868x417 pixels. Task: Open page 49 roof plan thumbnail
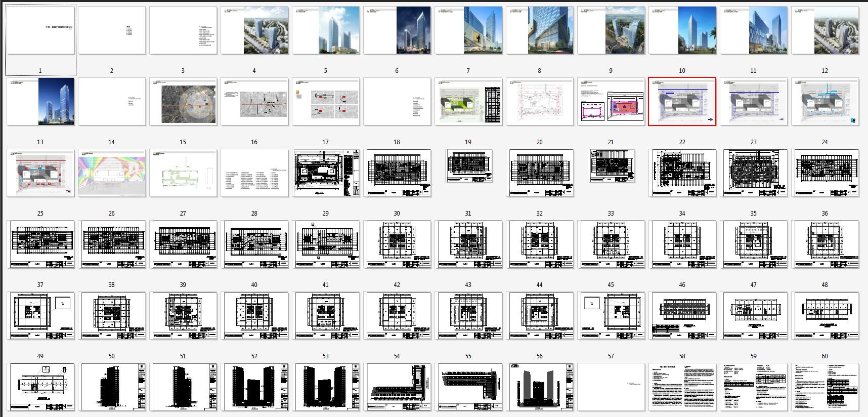click(41, 316)
